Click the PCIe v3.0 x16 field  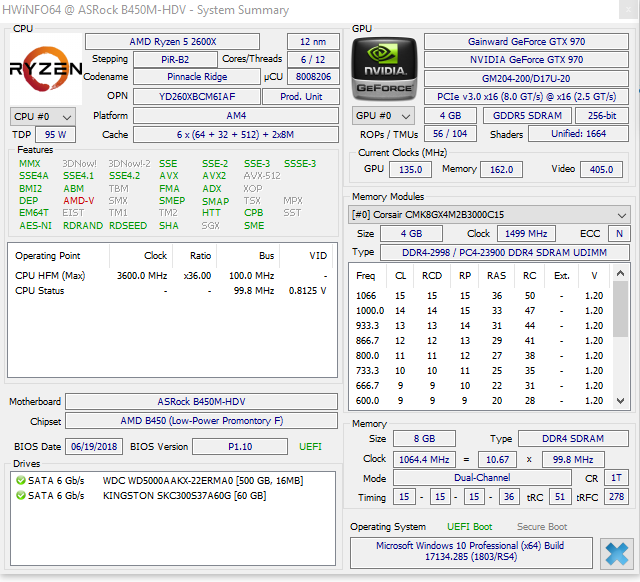click(526, 97)
